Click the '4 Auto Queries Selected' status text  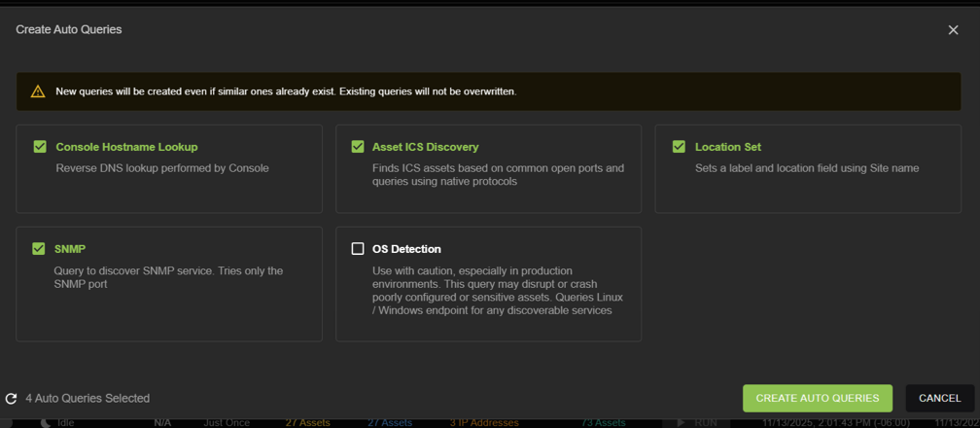click(87, 399)
